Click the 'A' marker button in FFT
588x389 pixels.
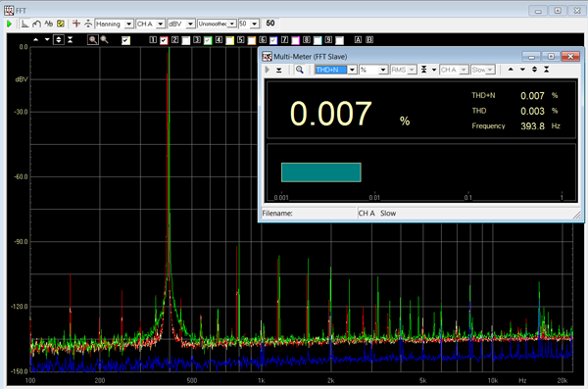(358, 39)
